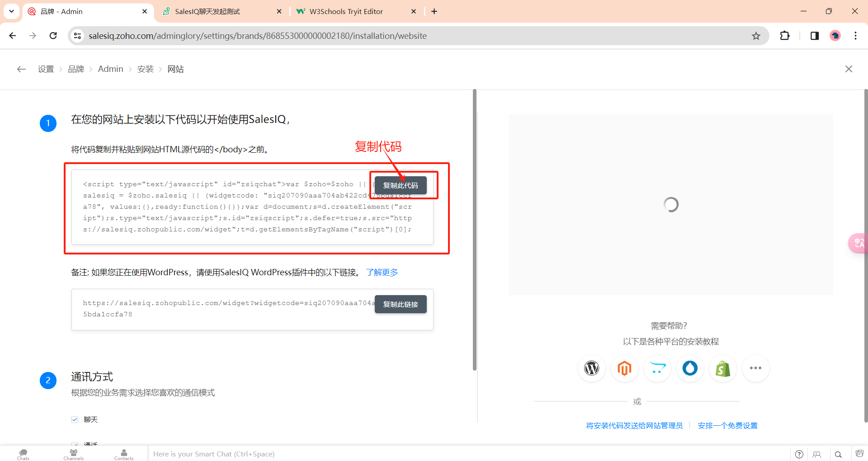Click the agents headset icon in bottom bar

[x=817, y=454]
